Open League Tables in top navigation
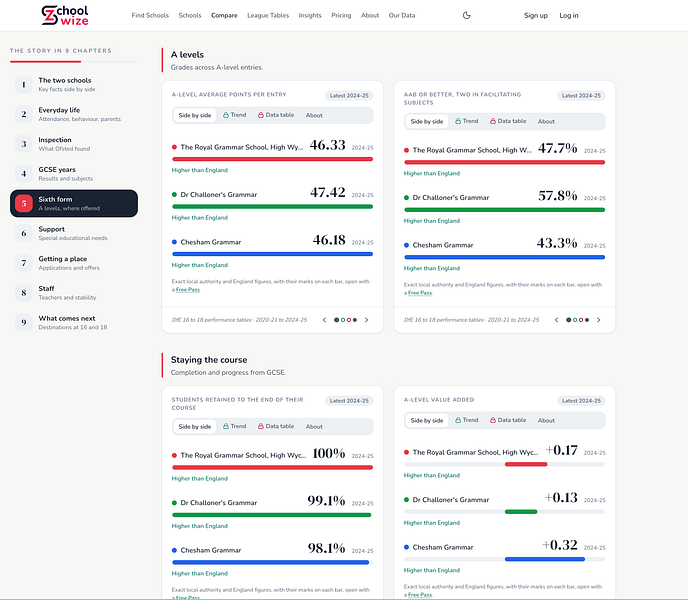This screenshot has width=688, height=600. click(268, 15)
